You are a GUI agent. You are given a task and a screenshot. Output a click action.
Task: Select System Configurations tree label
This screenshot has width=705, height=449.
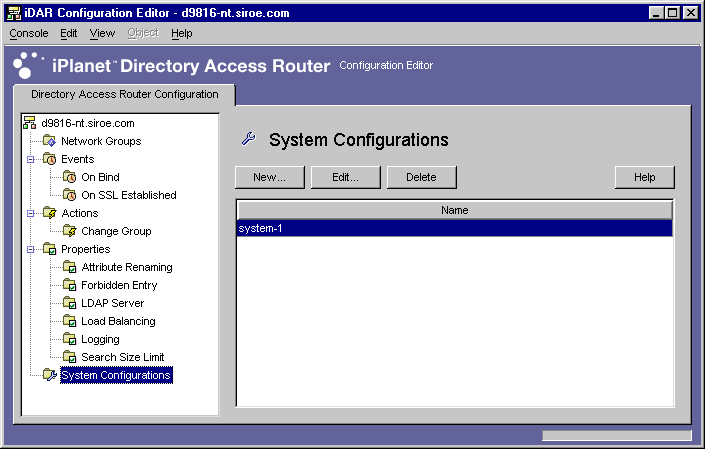click(x=116, y=375)
